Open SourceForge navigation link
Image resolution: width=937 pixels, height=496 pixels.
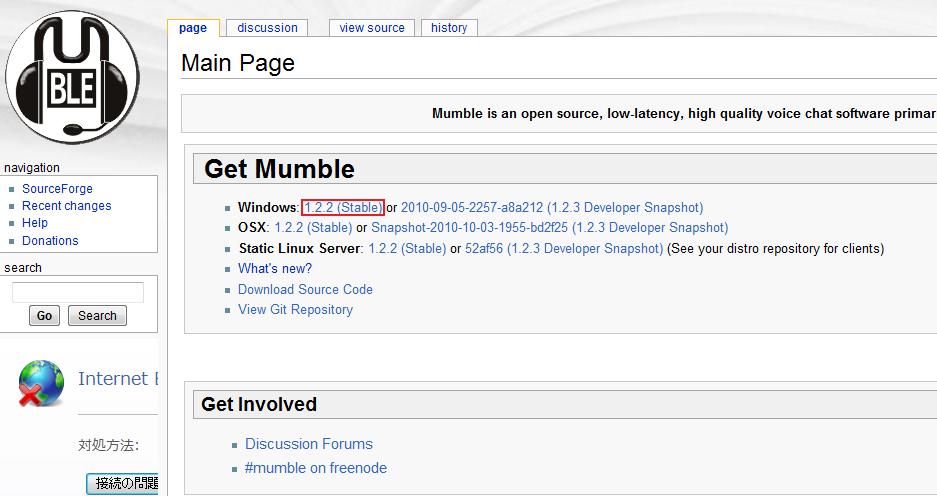tap(57, 189)
